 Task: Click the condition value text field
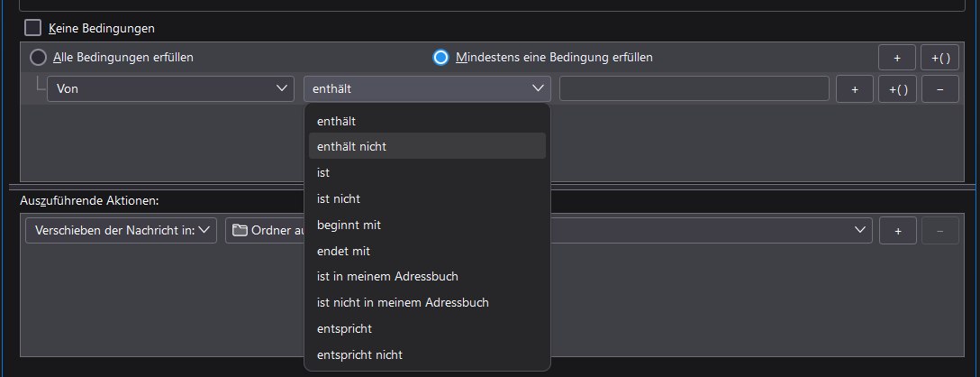click(x=694, y=88)
